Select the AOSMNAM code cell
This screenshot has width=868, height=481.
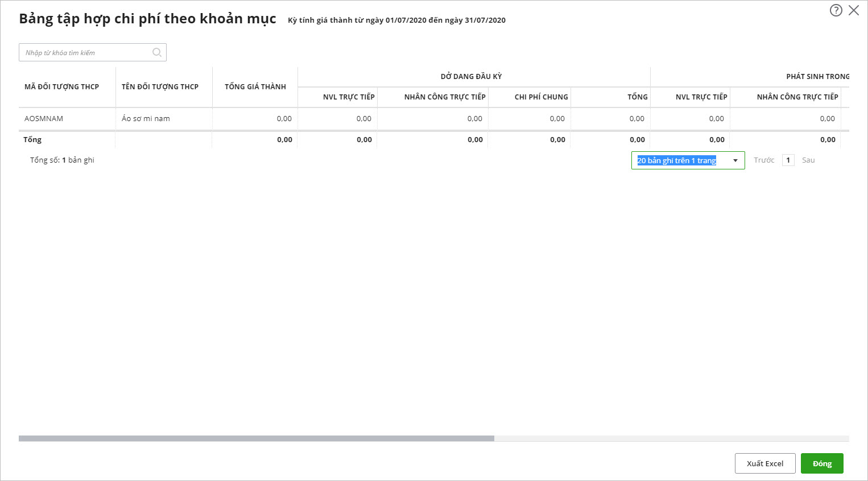(x=67, y=119)
